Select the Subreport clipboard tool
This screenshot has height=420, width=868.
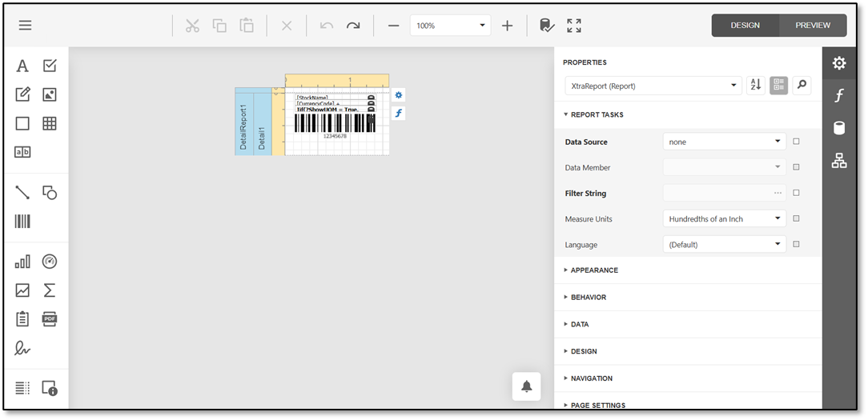(x=22, y=318)
